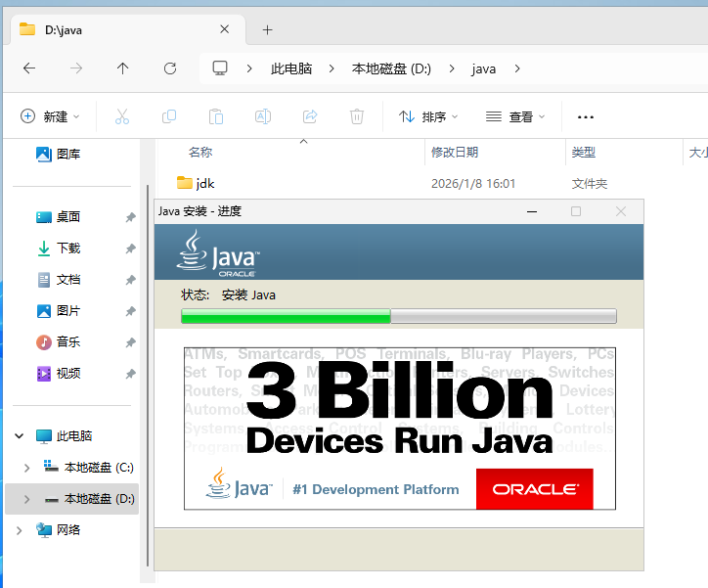Click the date 2026/1/8 16:01

coord(473,184)
